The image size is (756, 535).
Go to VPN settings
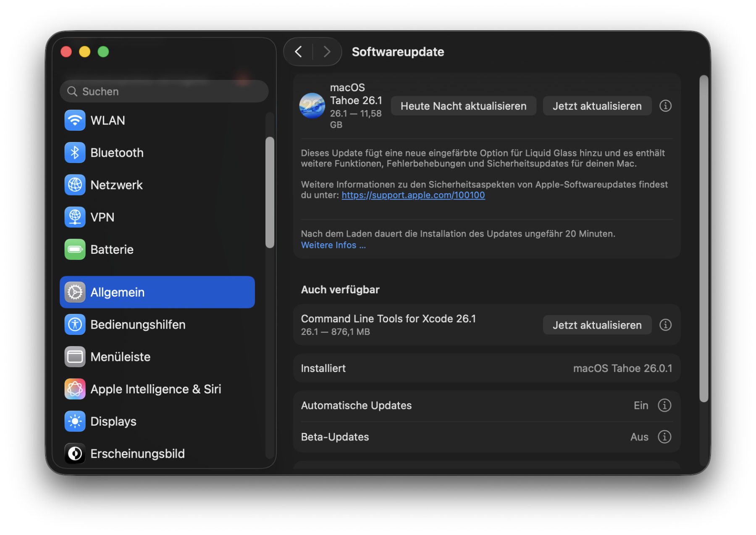102,217
